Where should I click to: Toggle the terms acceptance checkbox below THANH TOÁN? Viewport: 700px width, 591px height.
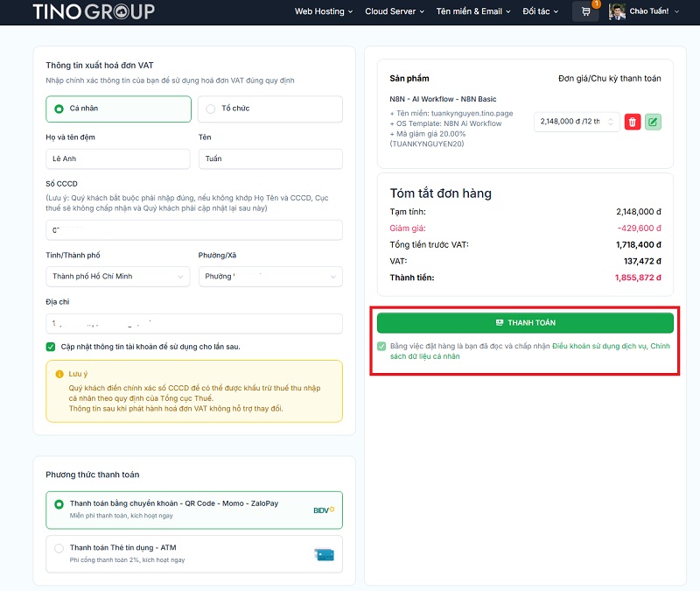pos(381,347)
